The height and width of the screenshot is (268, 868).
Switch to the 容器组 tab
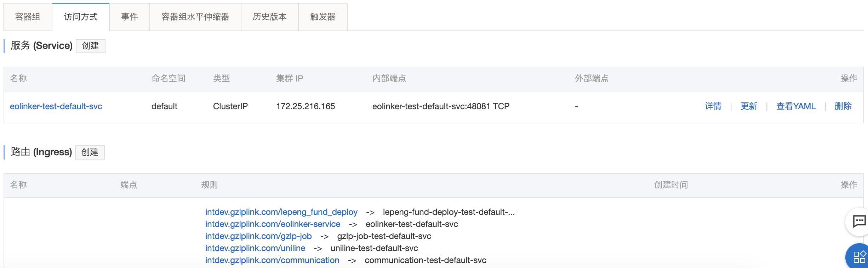point(28,17)
